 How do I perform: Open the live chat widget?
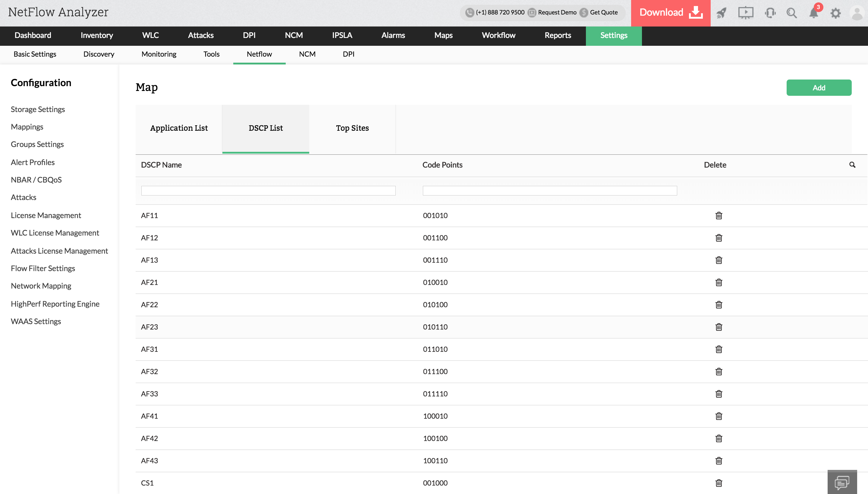pyautogui.click(x=842, y=482)
